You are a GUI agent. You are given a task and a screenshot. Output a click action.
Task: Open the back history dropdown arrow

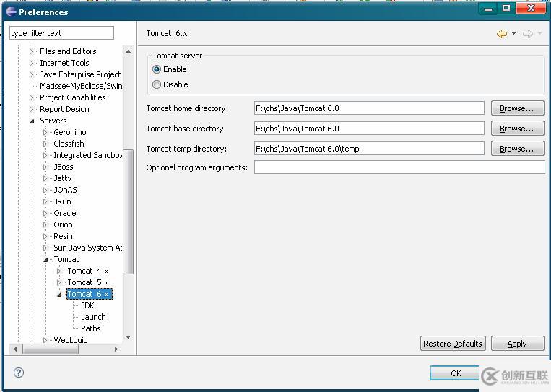pos(513,34)
